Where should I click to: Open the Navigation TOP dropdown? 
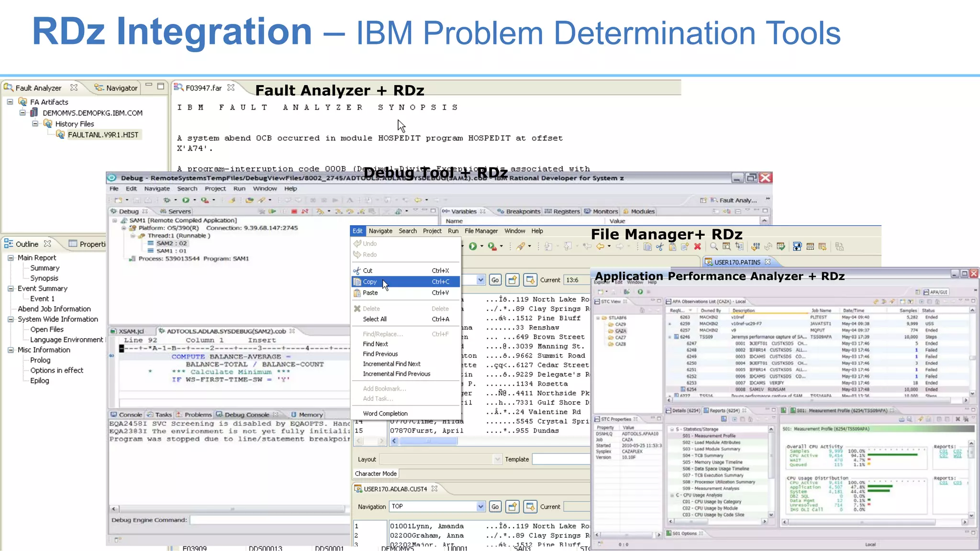click(480, 507)
